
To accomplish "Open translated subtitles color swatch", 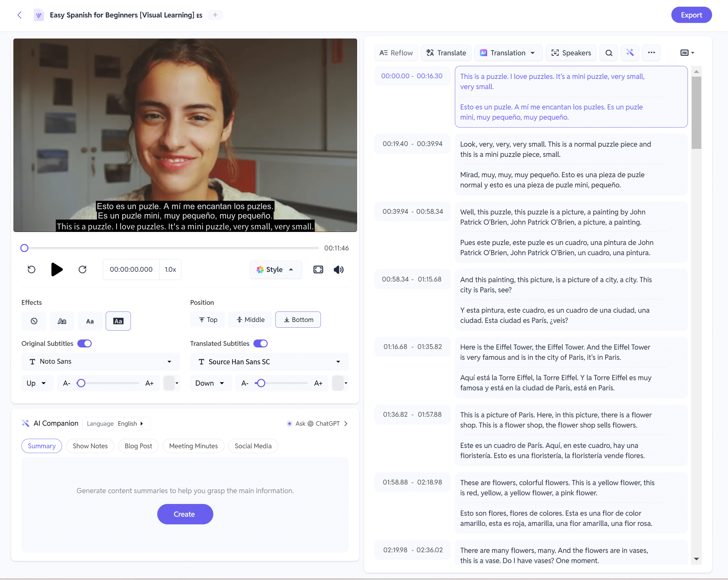I will click(x=340, y=383).
